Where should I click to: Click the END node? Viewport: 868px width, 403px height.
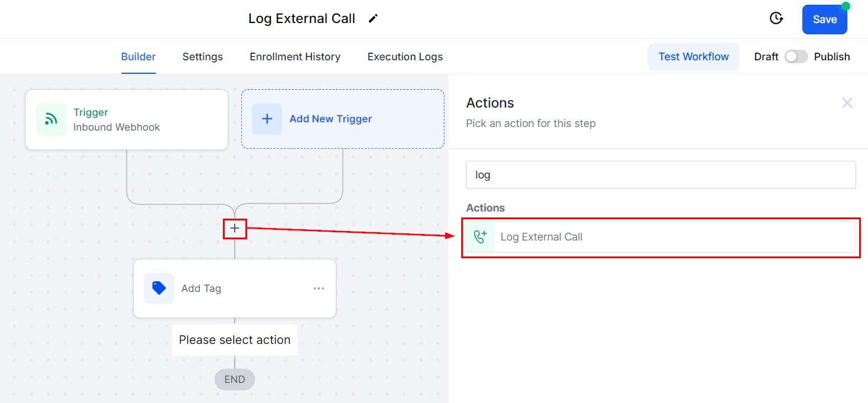[x=235, y=379]
